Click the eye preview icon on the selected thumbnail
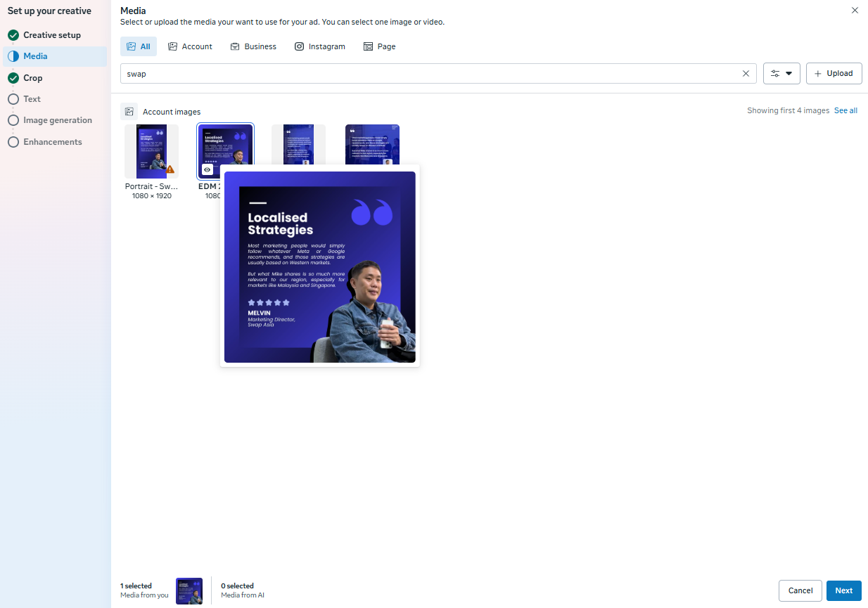Viewport: 868px width, 608px height. click(208, 169)
